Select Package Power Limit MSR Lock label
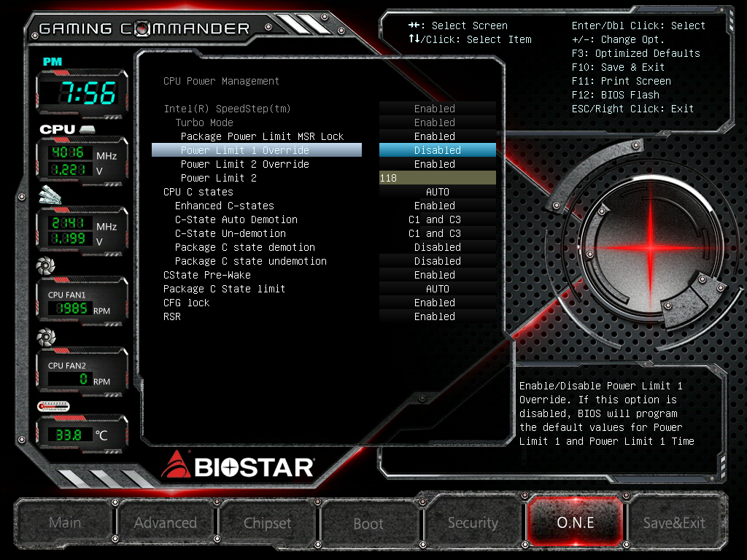Screen dimensions: 747x560 coord(262,136)
